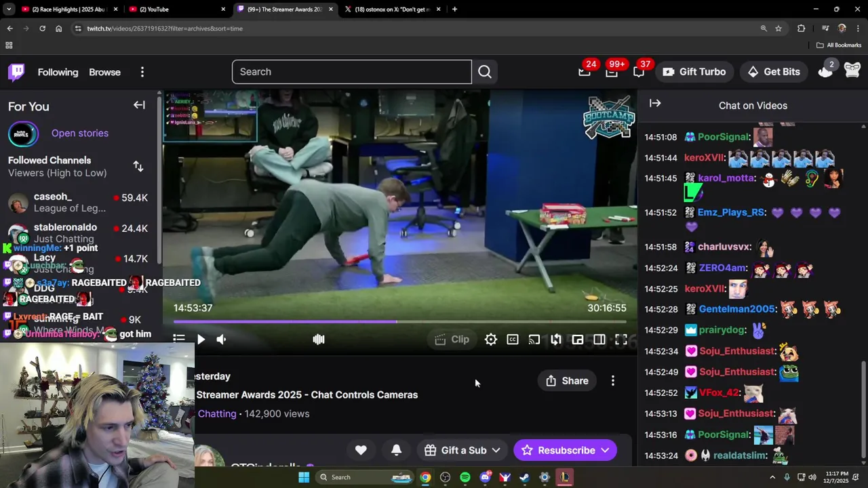868x488 pixels.
Task: Reload the Twitch page
Action: [x=42, y=28]
